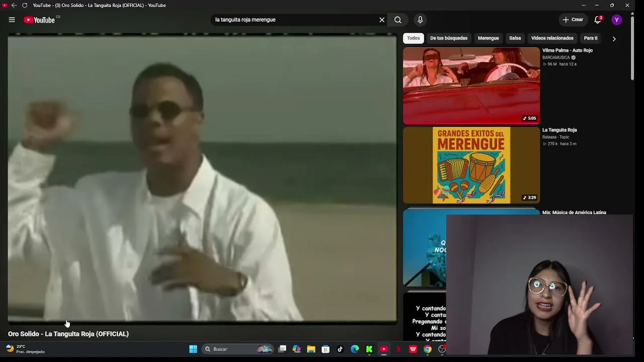Clear the search query with the X
Viewport: 644px width, 362px height.
(x=382, y=20)
